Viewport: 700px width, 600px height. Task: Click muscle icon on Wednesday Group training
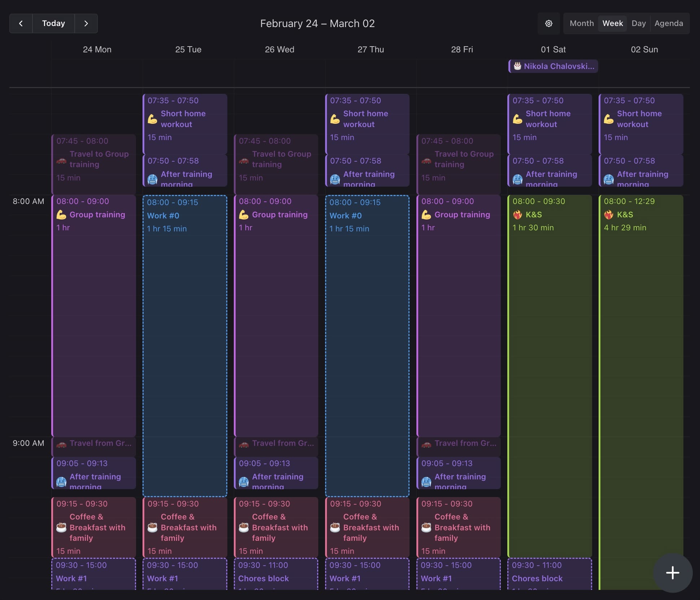coord(244,215)
